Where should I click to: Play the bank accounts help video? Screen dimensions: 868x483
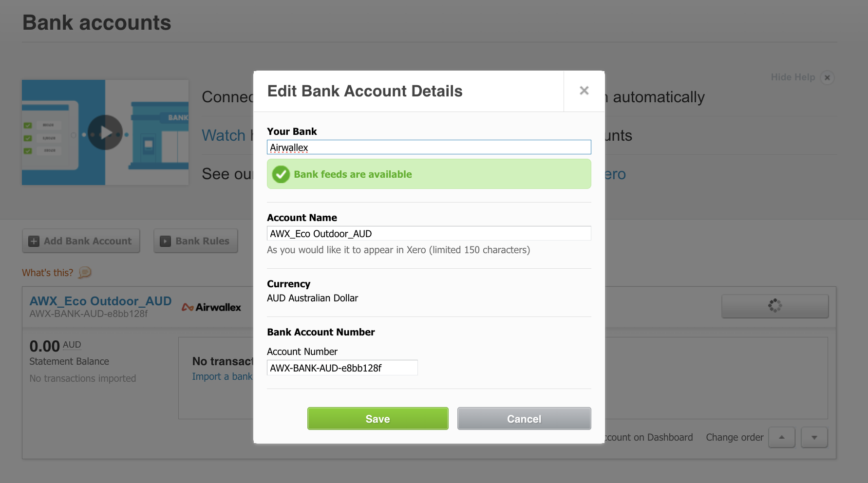(x=105, y=132)
